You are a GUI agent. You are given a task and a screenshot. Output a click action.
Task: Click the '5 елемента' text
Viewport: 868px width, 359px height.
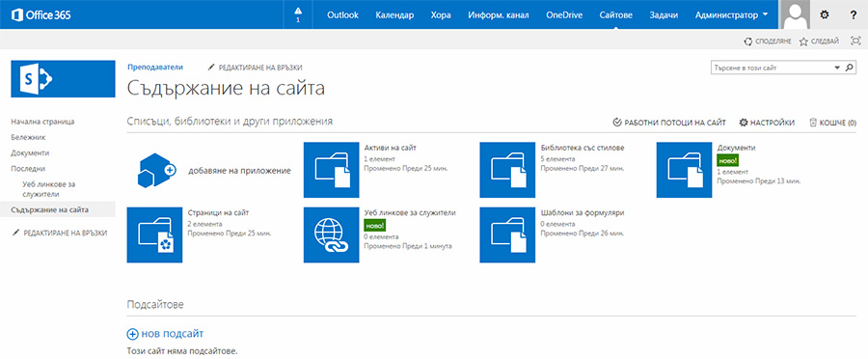[557, 158]
